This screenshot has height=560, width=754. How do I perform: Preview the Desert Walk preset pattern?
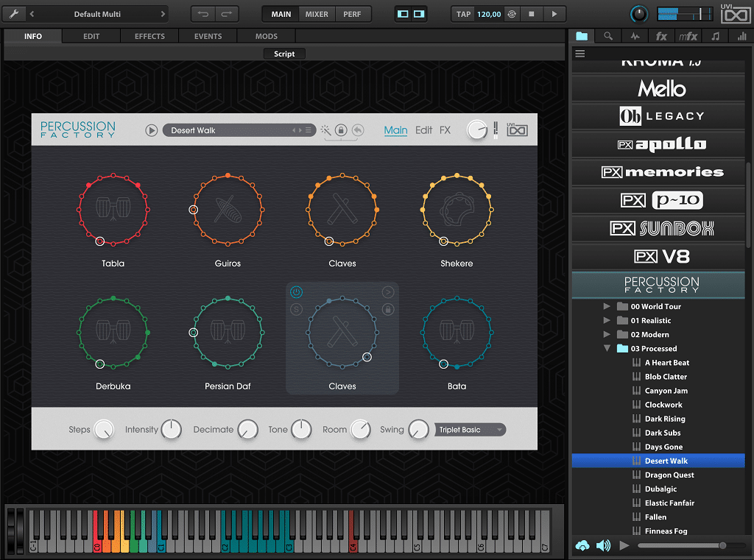[x=152, y=130]
